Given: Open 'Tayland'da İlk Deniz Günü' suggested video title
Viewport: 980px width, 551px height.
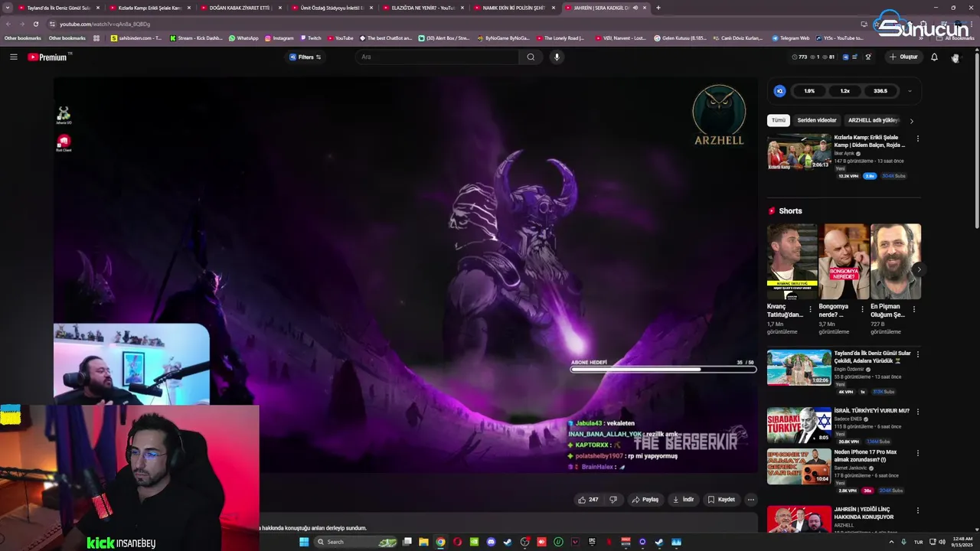Looking at the screenshot, I should [x=872, y=357].
